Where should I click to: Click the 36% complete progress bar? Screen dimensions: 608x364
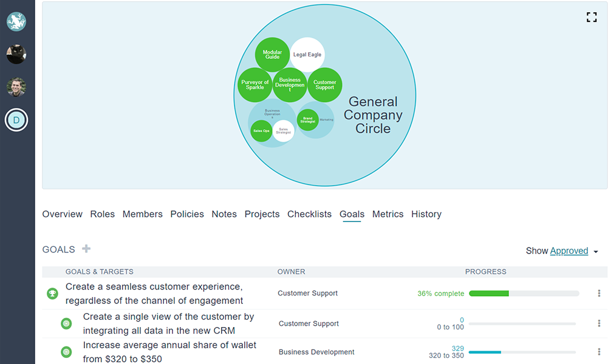pos(524,294)
